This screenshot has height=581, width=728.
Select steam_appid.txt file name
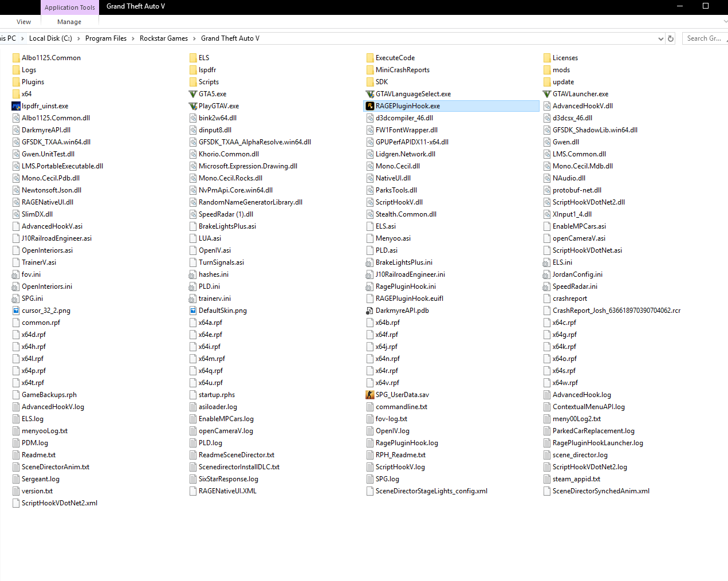click(x=576, y=479)
